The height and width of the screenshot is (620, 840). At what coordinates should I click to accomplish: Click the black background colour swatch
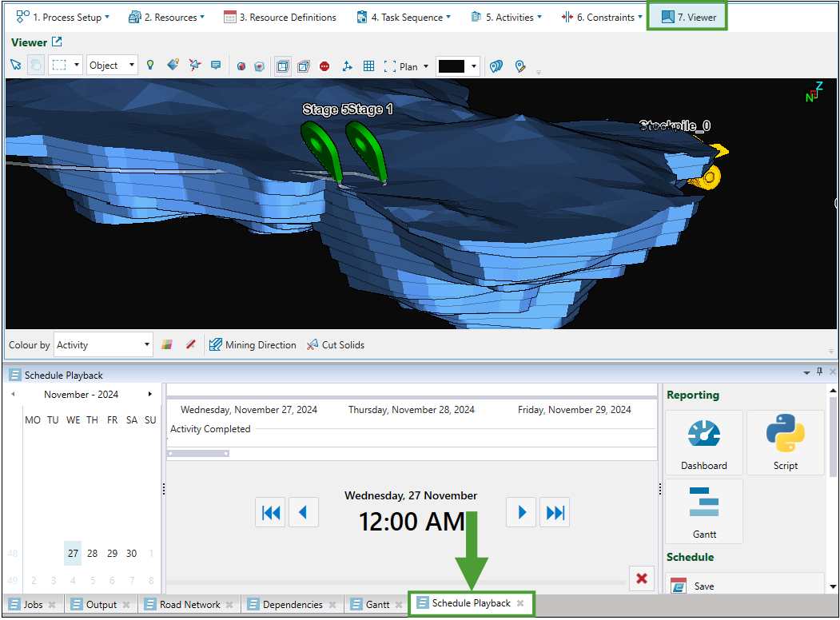click(452, 66)
